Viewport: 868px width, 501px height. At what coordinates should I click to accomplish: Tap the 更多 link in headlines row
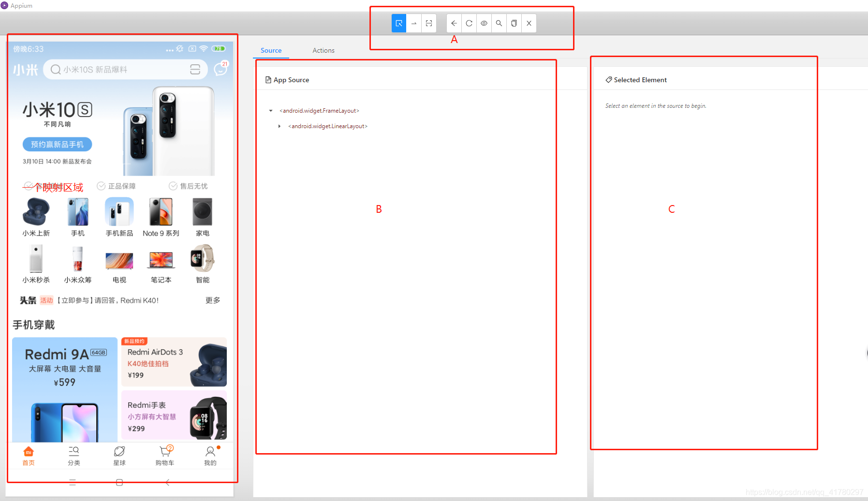tap(213, 300)
